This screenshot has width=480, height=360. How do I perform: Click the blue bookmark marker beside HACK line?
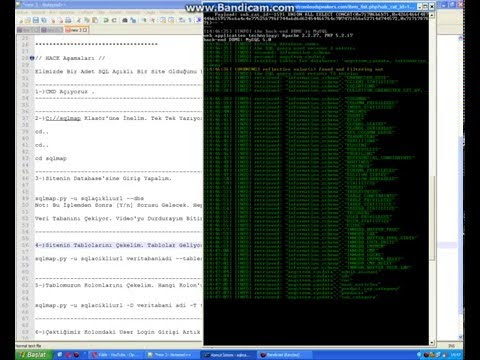click(32, 58)
